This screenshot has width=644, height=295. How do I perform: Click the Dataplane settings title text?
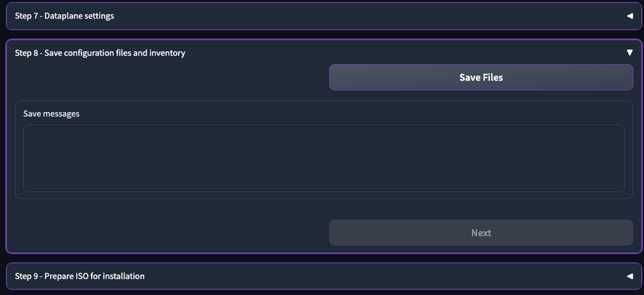pos(79,16)
